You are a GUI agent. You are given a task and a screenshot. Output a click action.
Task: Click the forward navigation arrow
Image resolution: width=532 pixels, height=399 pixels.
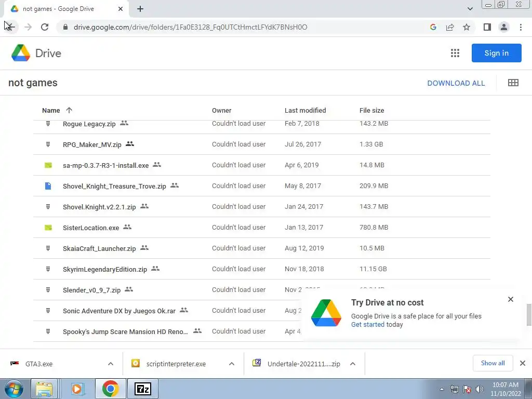[x=28, y=27]
